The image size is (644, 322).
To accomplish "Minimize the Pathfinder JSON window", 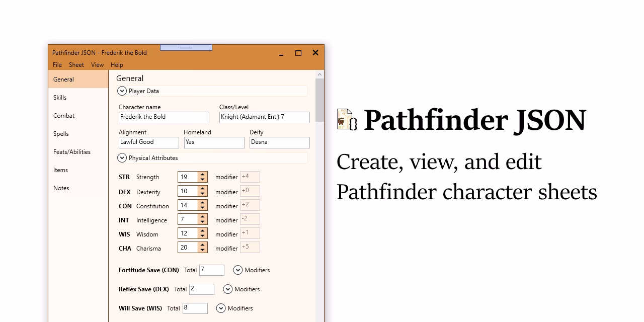I will pyautogui.click(x=282, y=53).
